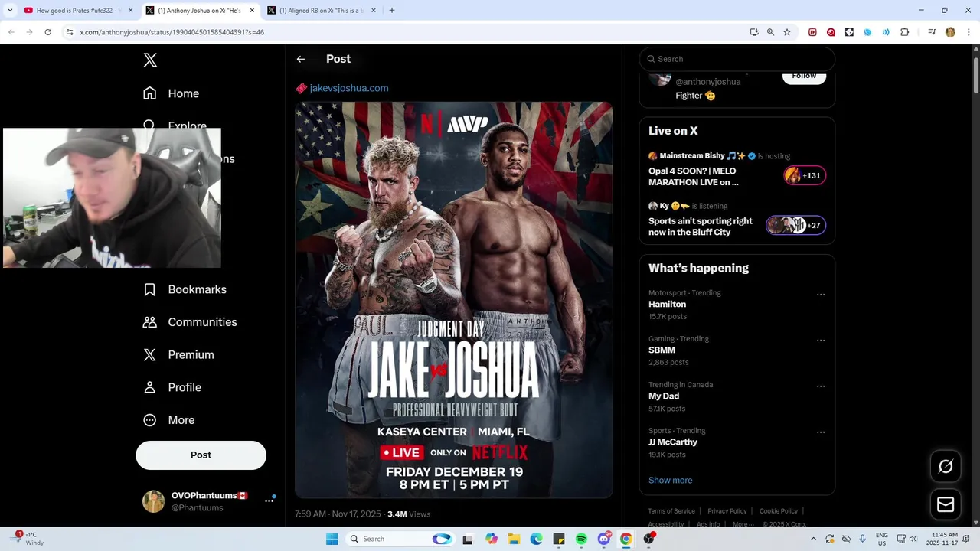Open the Extensions puzzle icon
Viewport: 980px width, 551px height.
click(905, 32)
